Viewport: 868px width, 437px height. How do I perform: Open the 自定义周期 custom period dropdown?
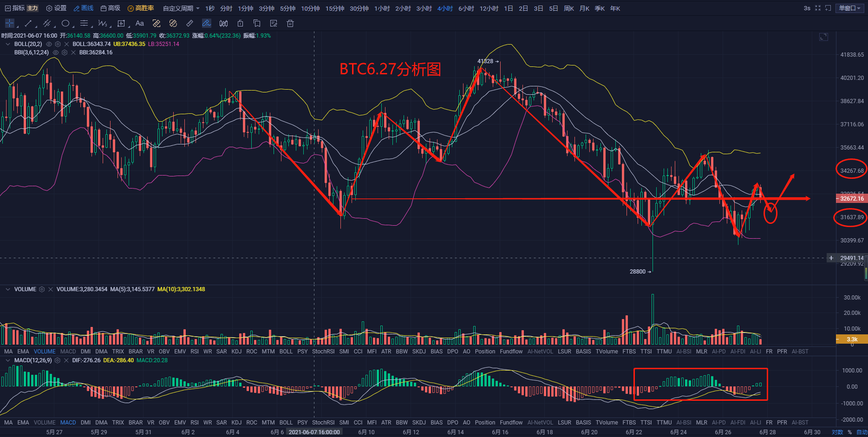(x=181, y=8)
